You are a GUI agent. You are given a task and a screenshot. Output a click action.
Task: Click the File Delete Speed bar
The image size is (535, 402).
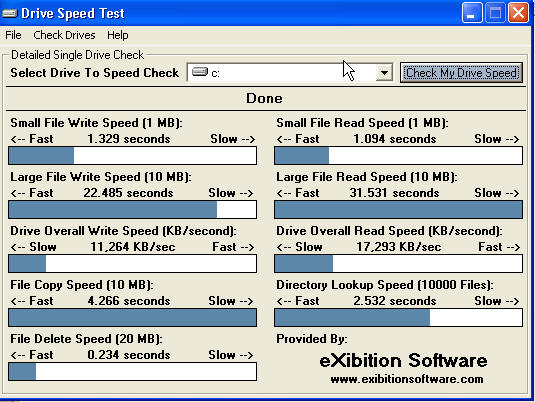pyautogui.click(x=132, y=372)
